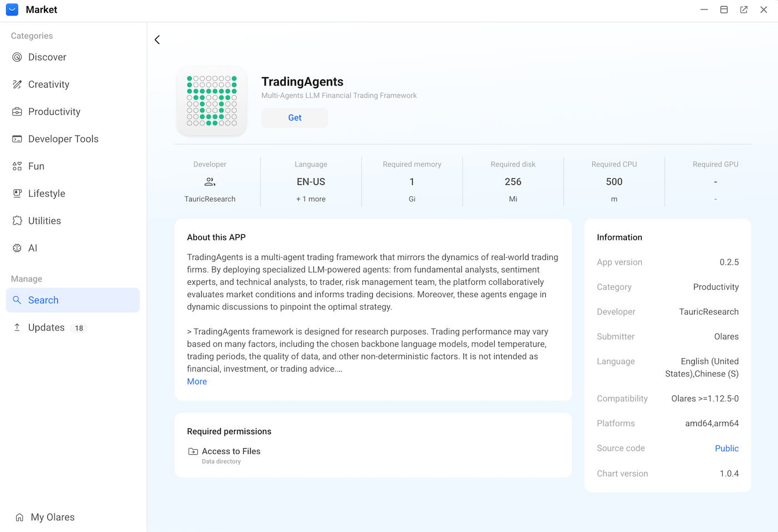The height and width of the screenshot is (532, 778).
Task: Click the Productivity briefcase icon
Action: (x=17, y=112)
